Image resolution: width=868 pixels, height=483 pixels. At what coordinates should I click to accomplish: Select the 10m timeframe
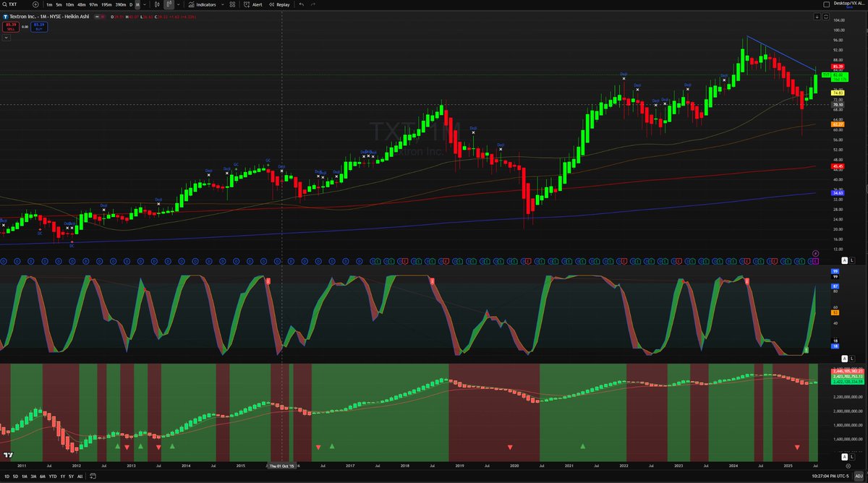coord(69,4)
